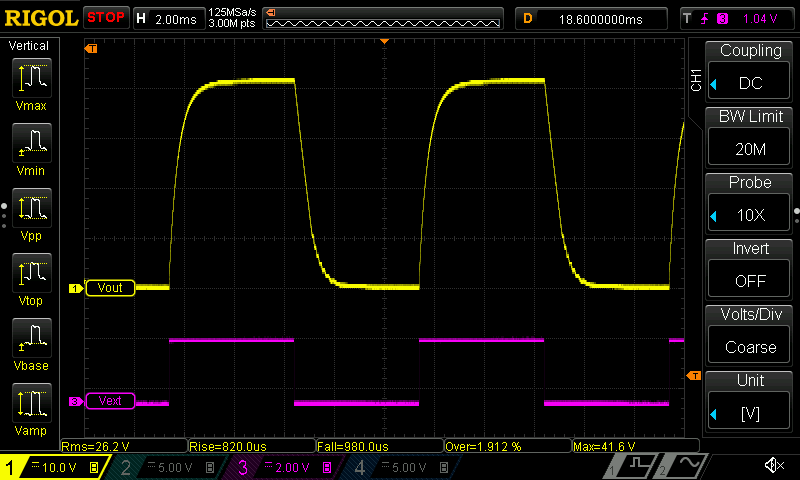Click the horizontal timebase 2.00ms field

pyautogui.click(x=169, y=19)
